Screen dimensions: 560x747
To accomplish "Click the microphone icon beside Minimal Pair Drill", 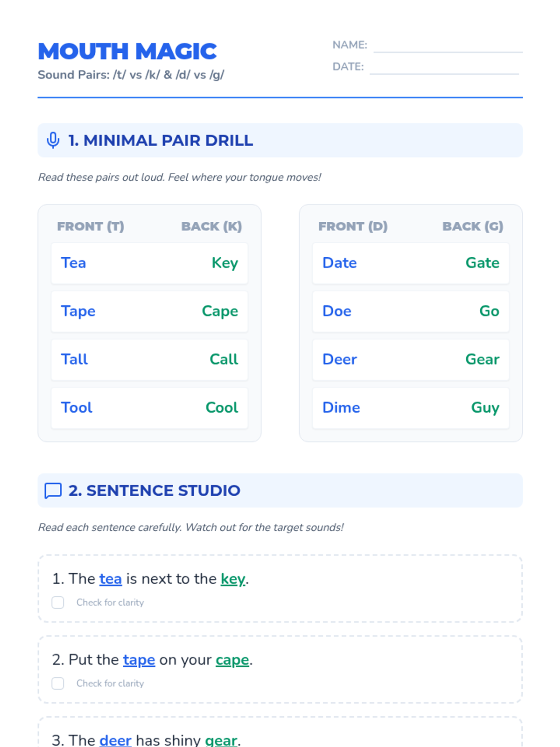I will (53, 140).
